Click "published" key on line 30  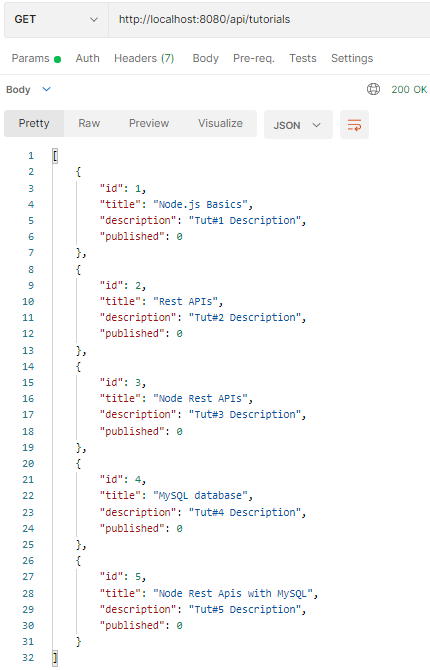pos(132,626)
